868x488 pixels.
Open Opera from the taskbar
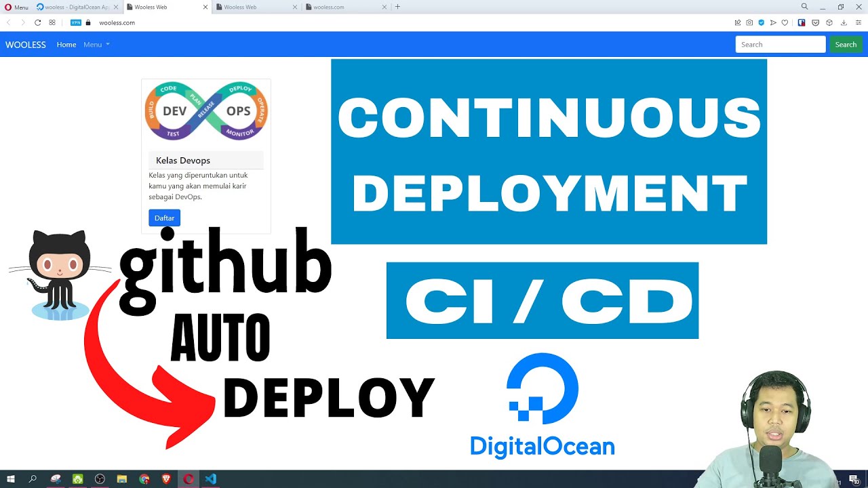pos(189,479)
